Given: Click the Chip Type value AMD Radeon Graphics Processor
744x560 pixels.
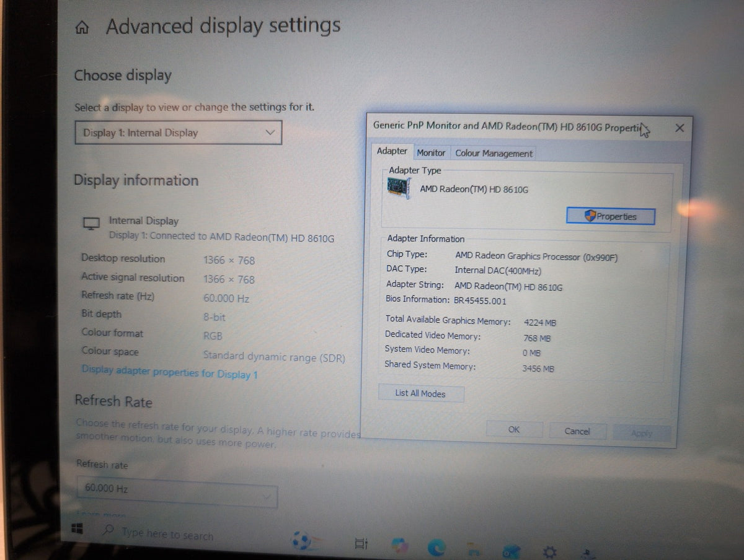Looking at the screenshot, I should [536, 256].
